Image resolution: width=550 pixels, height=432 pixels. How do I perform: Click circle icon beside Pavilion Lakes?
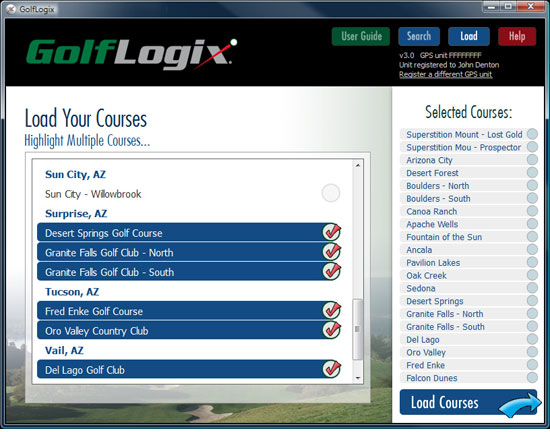pyautogui.click(x=532, y=262)
